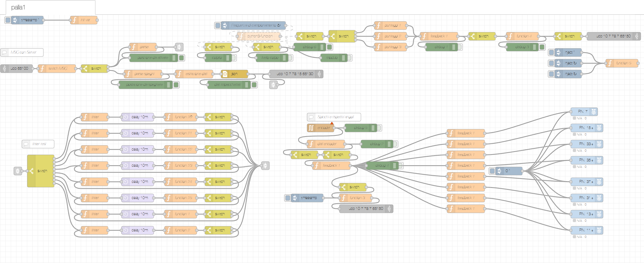
Task: Click the 'init var' function node icon
Action: tap(74, 20)
